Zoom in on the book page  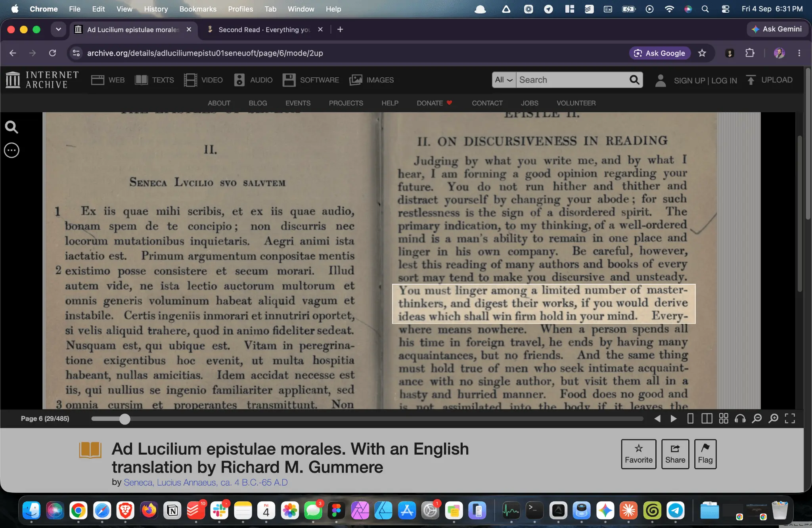click(x=774, y=419)
